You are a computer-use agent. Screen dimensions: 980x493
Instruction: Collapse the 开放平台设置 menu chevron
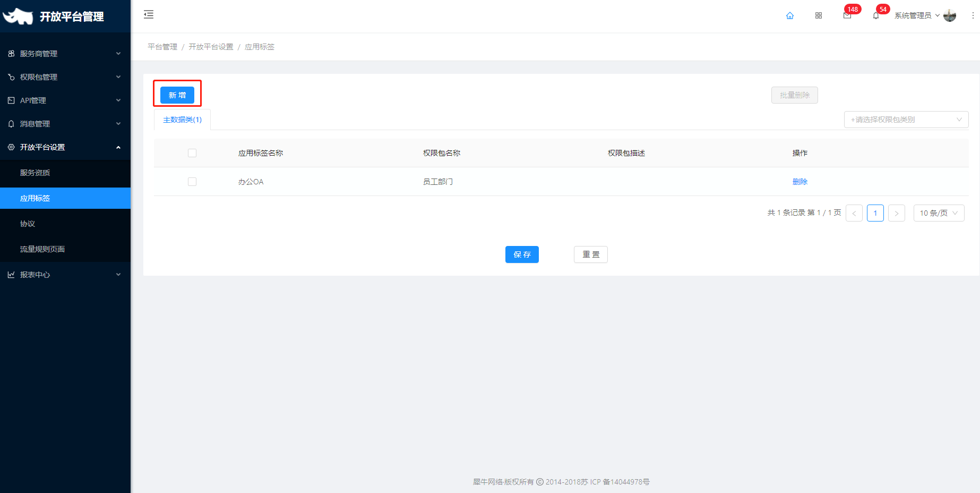pyautogui.click(x=118, y=147)
